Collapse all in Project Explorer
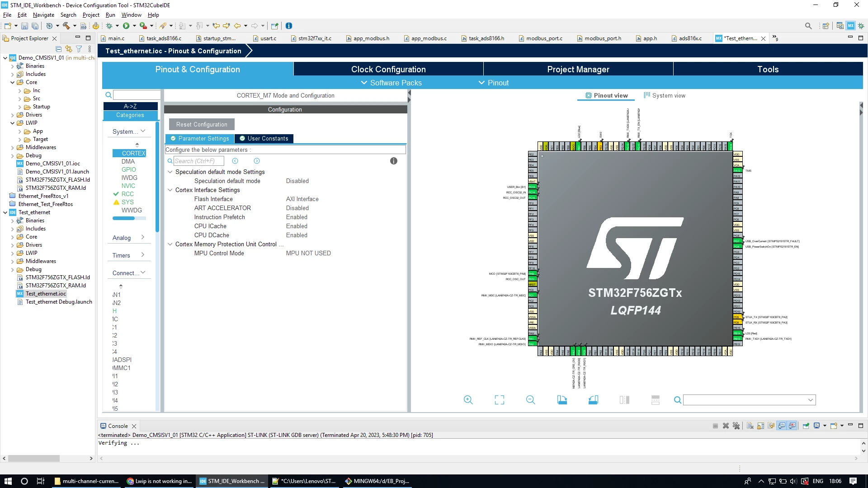 (58, 49)
